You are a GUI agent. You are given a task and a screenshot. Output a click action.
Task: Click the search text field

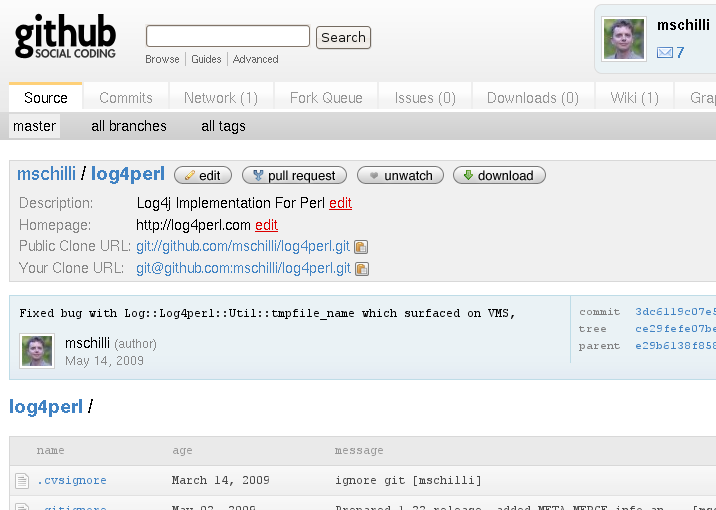(228, 37)
